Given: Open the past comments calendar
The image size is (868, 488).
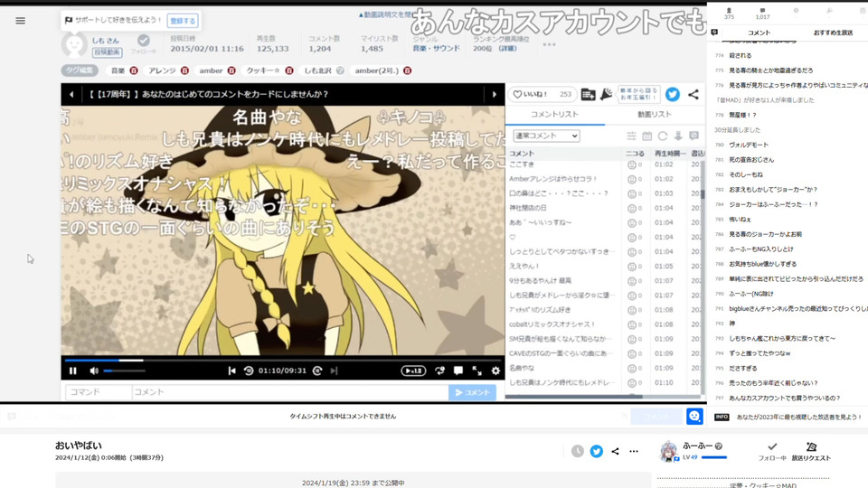Looking at the screenshot, I should [x=647, y=136].
